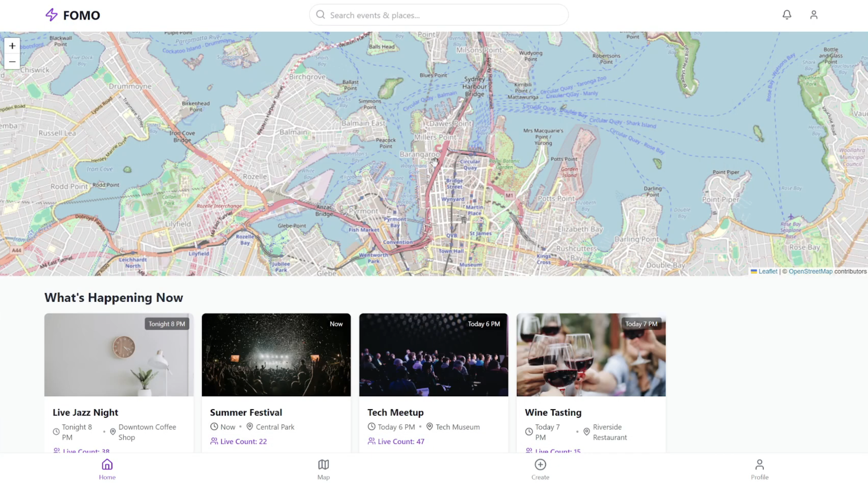Open the Leaflet attribution link
The image size is (868, 483).
[768, 272]
